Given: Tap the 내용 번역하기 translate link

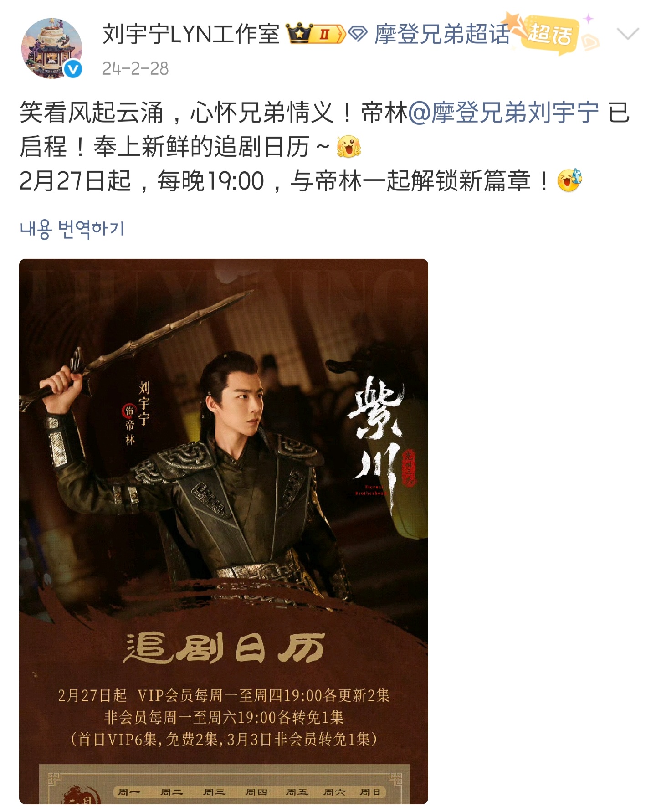Looking at the screenshot, I should (x=72, y=229).
